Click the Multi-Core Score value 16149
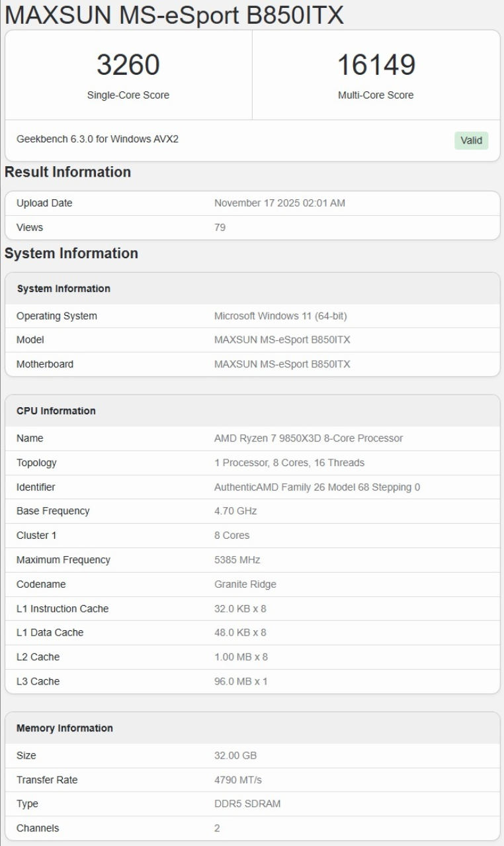This screenshot has height=846, width=504. [376, 65]
